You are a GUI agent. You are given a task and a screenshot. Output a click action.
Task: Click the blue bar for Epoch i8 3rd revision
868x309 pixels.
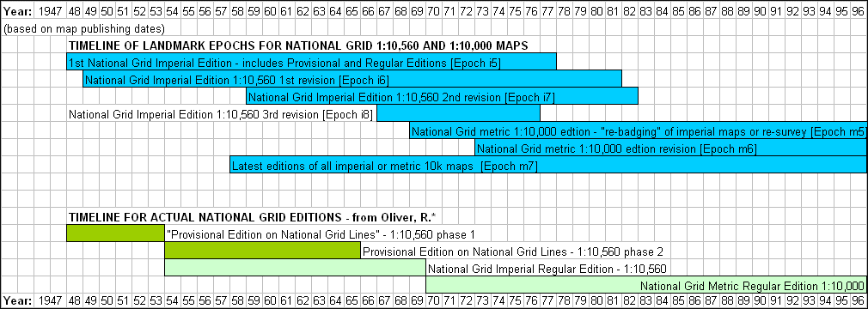[x=458, y=112]
